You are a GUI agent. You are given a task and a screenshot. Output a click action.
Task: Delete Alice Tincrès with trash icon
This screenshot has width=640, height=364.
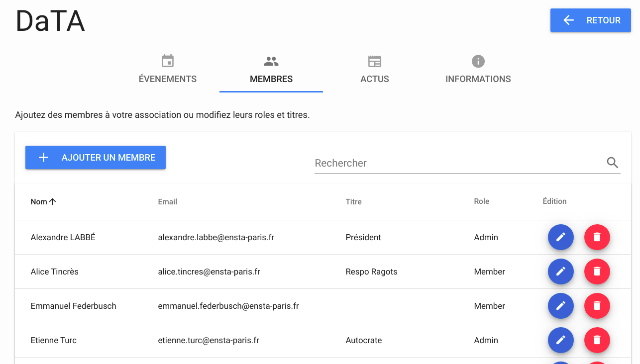[597, 272]
